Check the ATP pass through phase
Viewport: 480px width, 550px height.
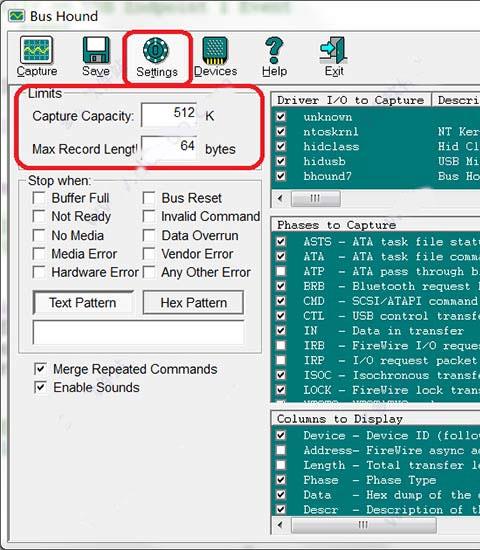(x=281, y=271)
